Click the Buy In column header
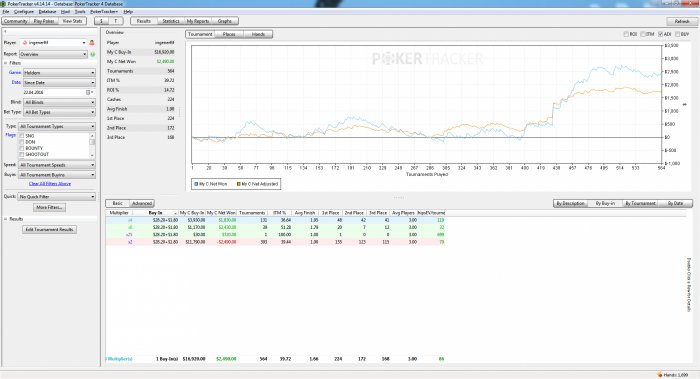This screenshot has width=700, height=379. point(155,213)
